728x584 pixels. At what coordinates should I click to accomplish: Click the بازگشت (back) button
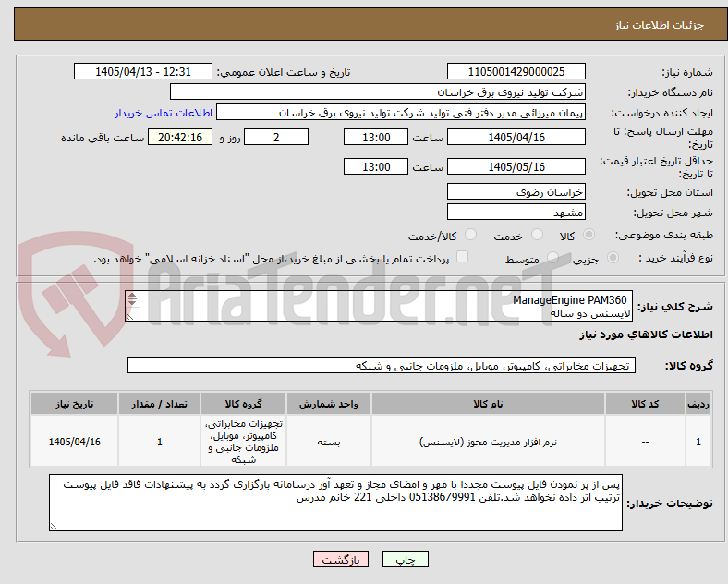341,559
